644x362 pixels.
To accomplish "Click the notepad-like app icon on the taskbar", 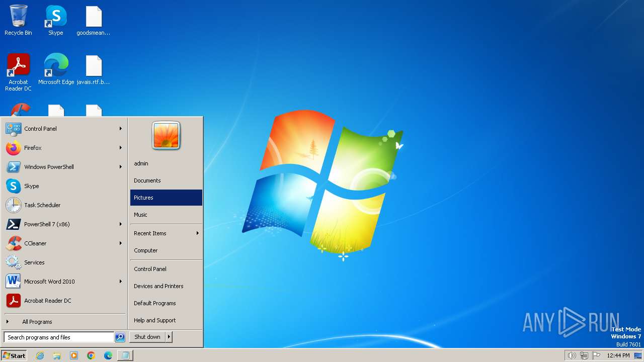I will 125,355.
